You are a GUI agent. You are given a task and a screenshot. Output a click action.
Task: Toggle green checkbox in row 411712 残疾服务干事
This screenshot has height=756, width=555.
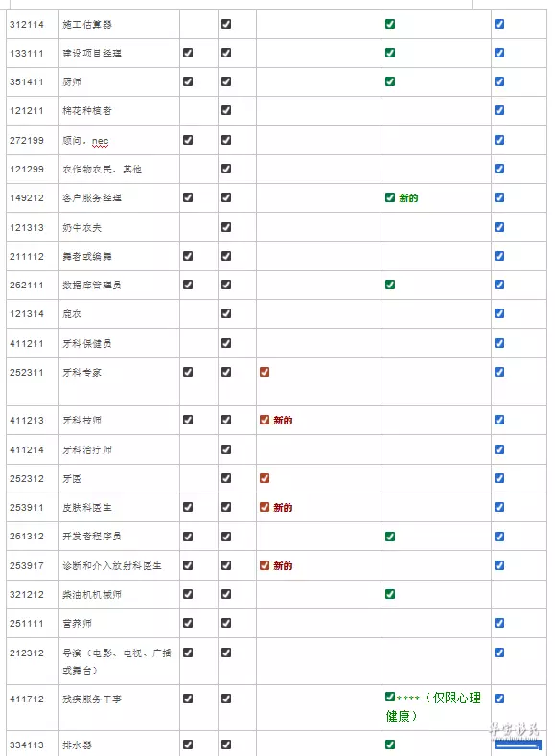click(390, 697)
